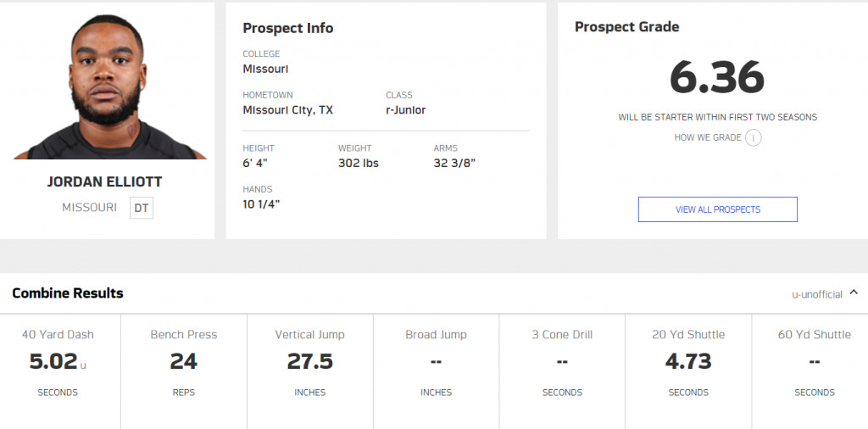Click the Missouri team label beside DT
This screenshot has height=429, width=868.
(x=90, y=208)
